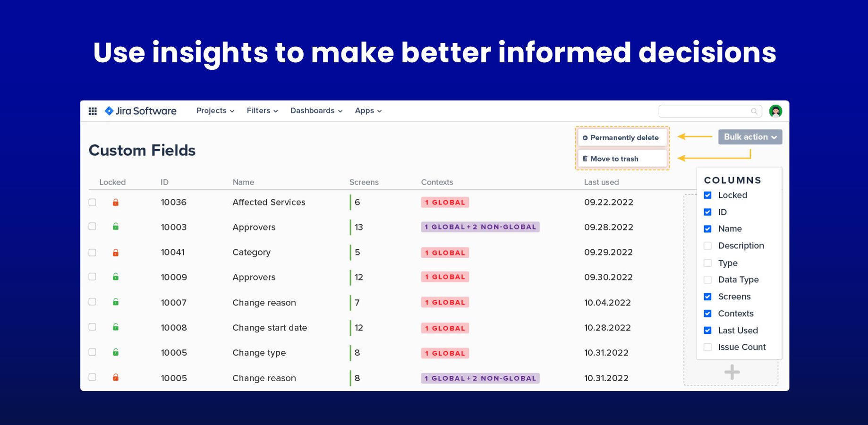The image size is (868, 425).
Task: Open the Apps dropdown menu
Action: [x=368, y=110]
